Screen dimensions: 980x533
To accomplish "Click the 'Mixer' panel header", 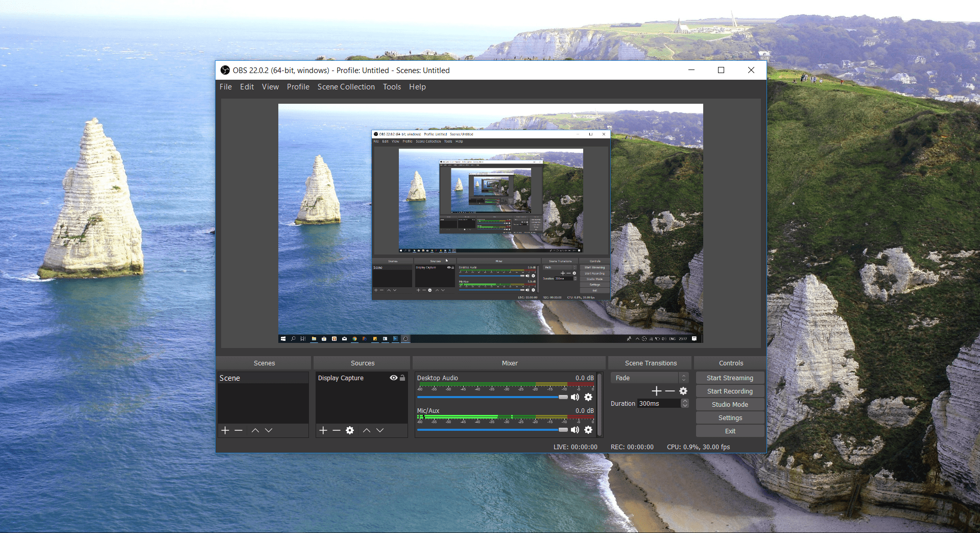I will [510, 363].
